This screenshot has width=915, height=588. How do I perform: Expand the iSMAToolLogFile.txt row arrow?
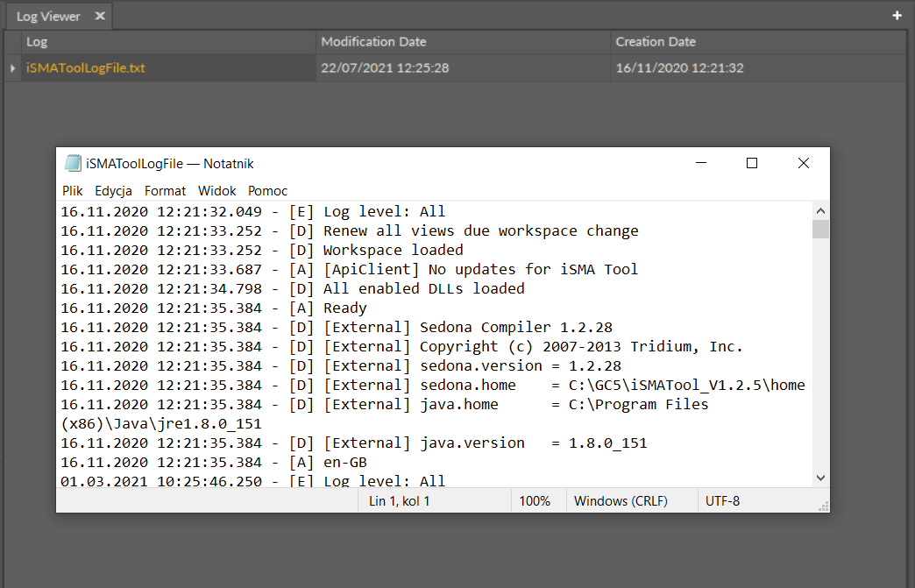pyautogui.click(x=12, y=68)
